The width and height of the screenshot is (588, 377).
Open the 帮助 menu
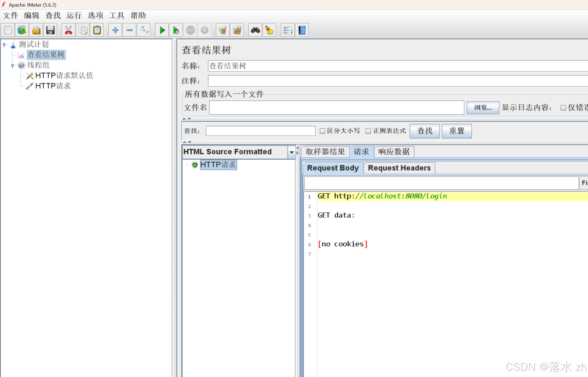[x=138, y=15]
